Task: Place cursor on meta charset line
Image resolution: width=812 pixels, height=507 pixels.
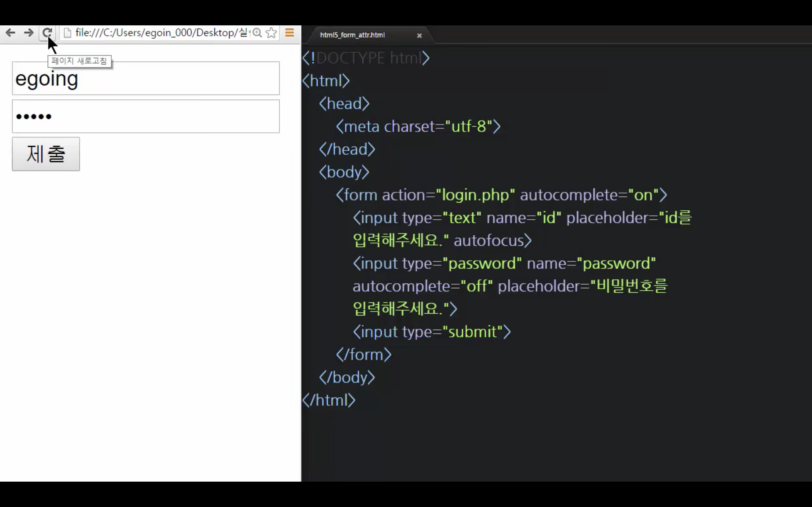Action: (418, 127)
